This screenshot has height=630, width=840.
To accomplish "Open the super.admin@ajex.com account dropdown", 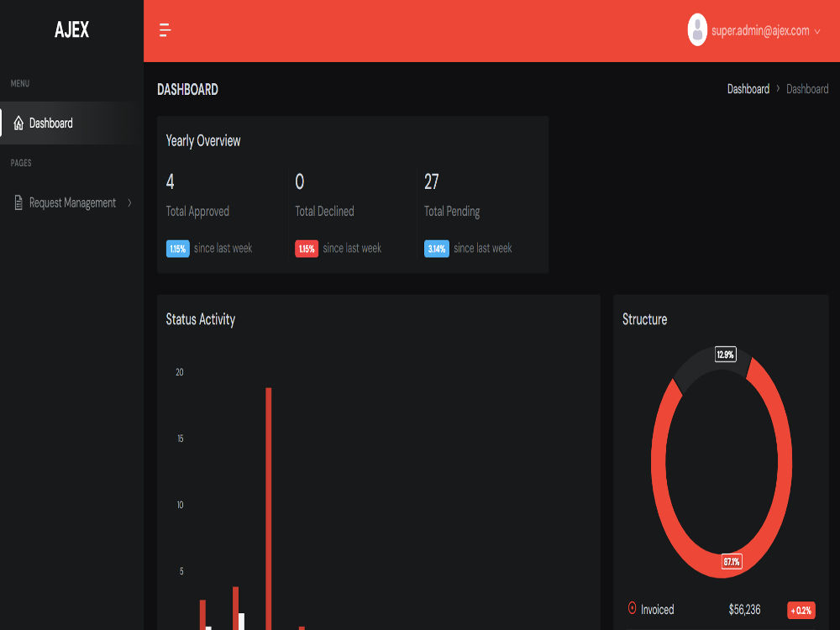I will [754, 30].
